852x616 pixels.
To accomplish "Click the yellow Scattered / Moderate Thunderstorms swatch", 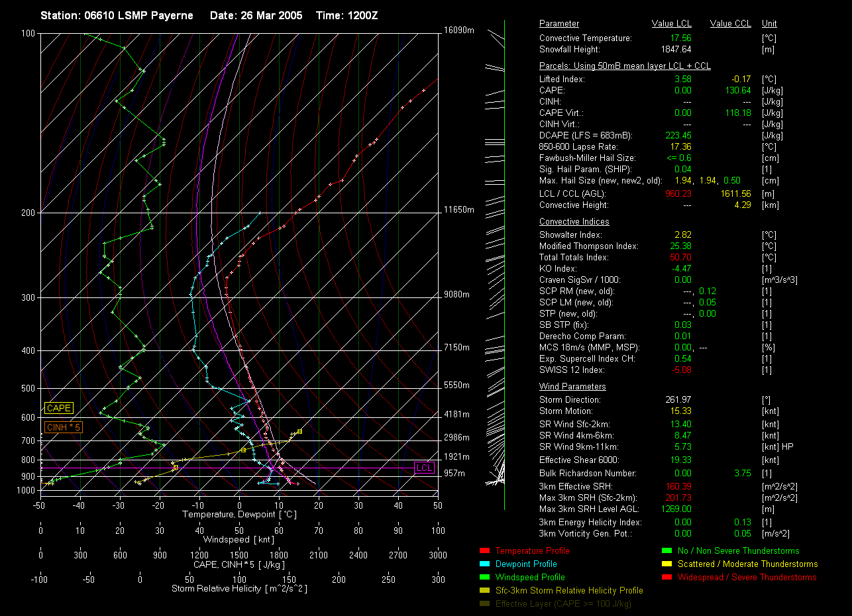I will click(x=666, y=564).
